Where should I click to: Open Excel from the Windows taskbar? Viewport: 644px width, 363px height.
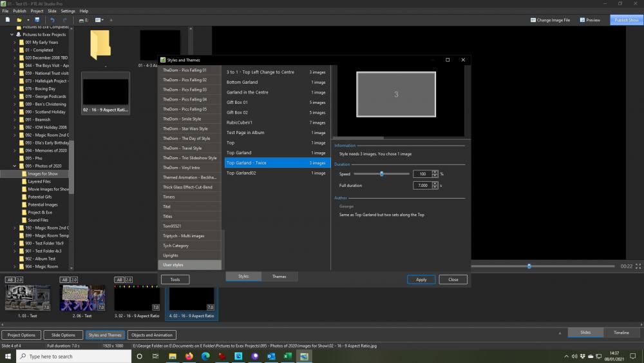287,356
